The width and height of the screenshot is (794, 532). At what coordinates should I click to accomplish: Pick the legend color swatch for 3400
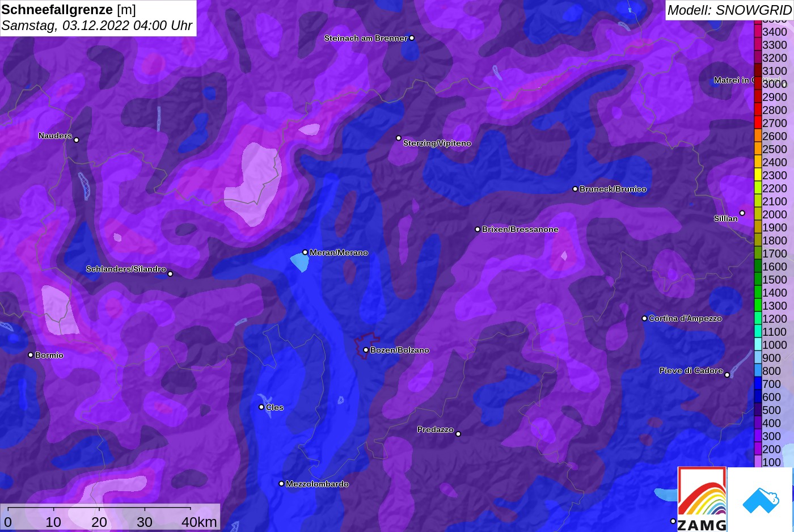[758, 32]
